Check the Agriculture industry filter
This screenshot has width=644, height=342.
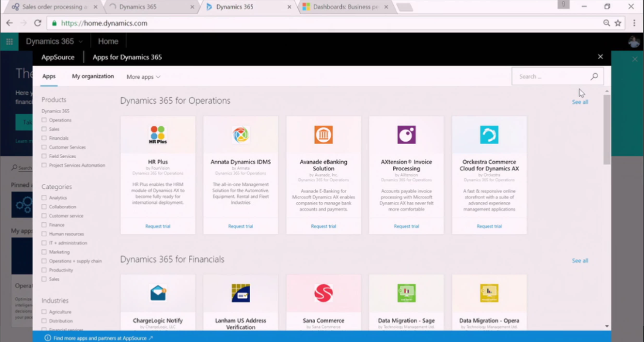click(44, 311)
